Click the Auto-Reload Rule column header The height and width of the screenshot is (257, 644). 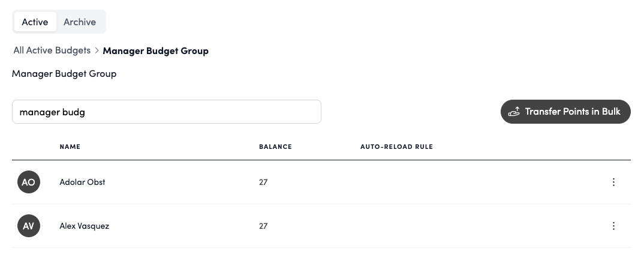point(396,147)
